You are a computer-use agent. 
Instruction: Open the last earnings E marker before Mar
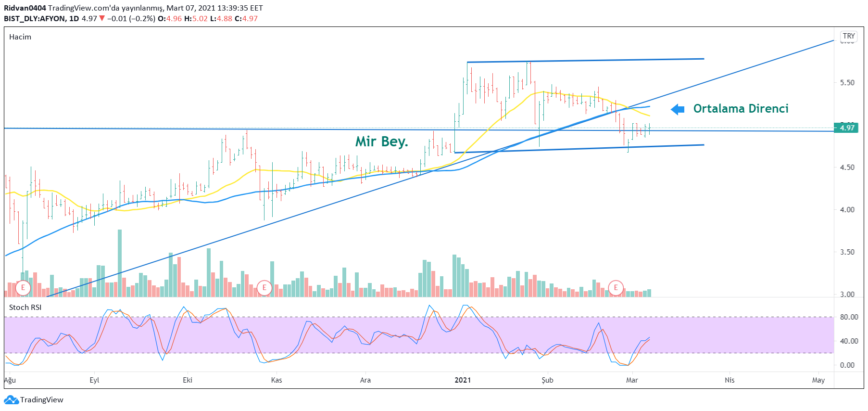[616, 288]
